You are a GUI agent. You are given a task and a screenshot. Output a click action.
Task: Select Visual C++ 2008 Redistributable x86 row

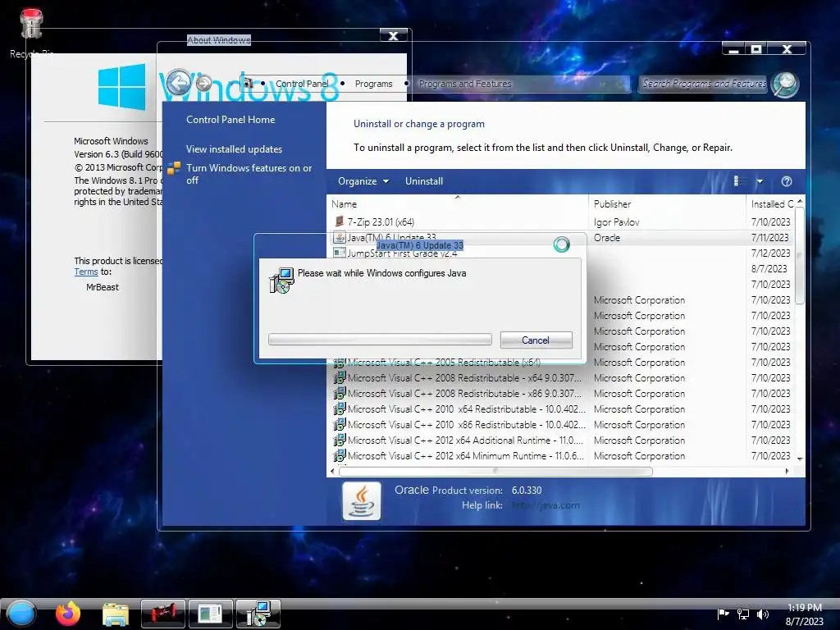pyautogui.click(x=560, y=394)
